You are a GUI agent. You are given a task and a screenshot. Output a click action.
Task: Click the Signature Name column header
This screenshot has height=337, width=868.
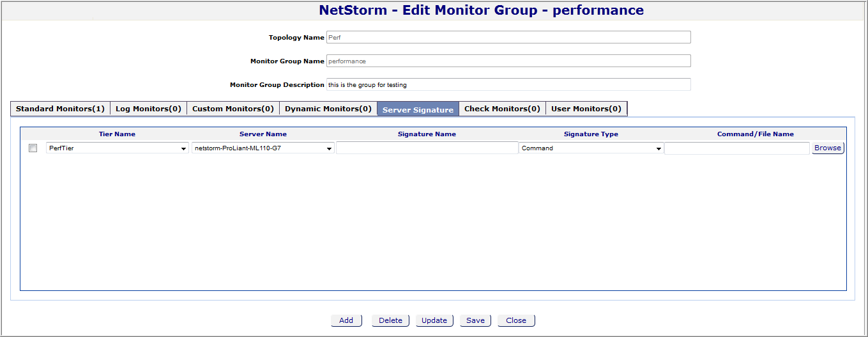[427, 134]
